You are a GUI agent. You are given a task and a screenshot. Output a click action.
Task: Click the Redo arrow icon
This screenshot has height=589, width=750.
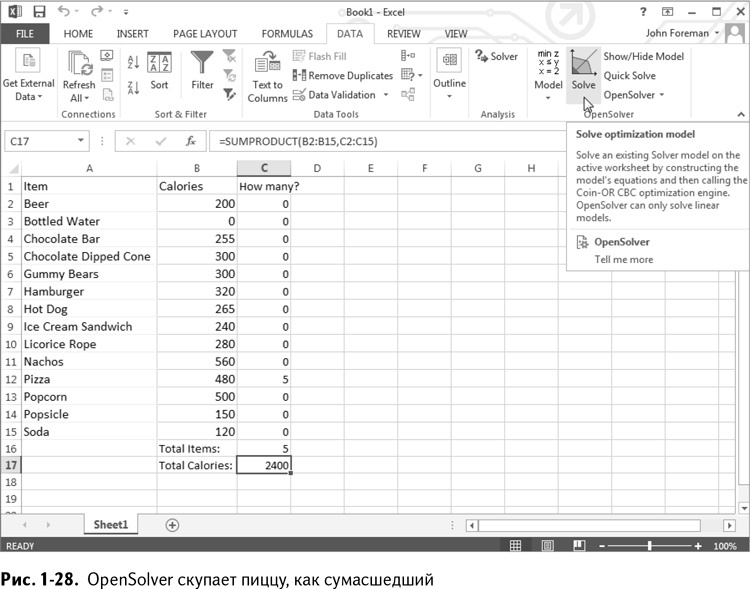point(97,11)
